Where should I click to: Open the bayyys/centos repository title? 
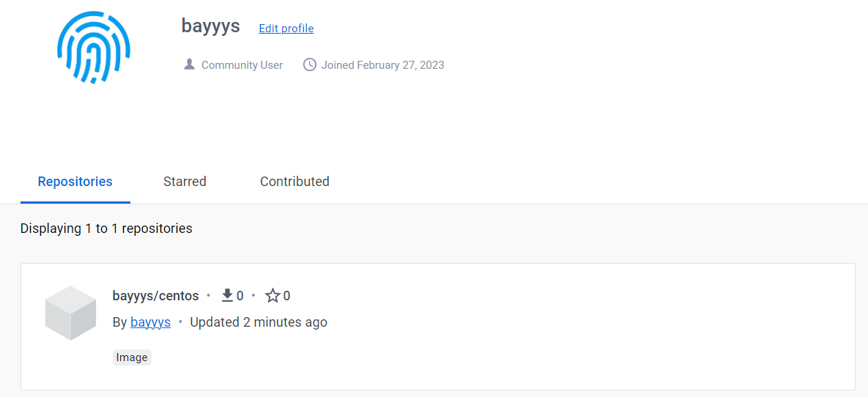[x=155, y=296]
